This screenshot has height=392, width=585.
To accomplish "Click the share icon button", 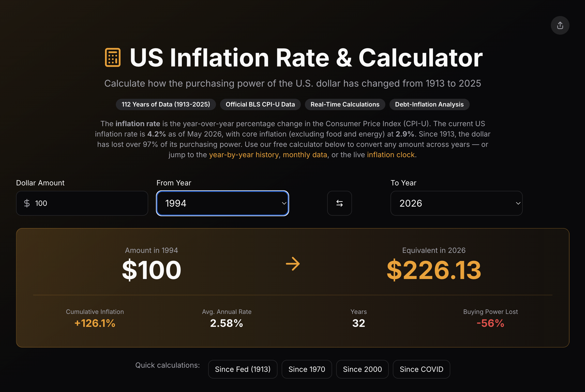I will pos(560,25).
